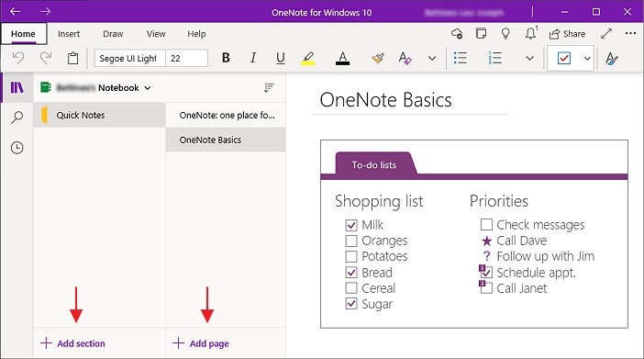This screenshot has height=359, width=644.
Task: Click the font size box showing 22
Action: [x=186, y=59]
